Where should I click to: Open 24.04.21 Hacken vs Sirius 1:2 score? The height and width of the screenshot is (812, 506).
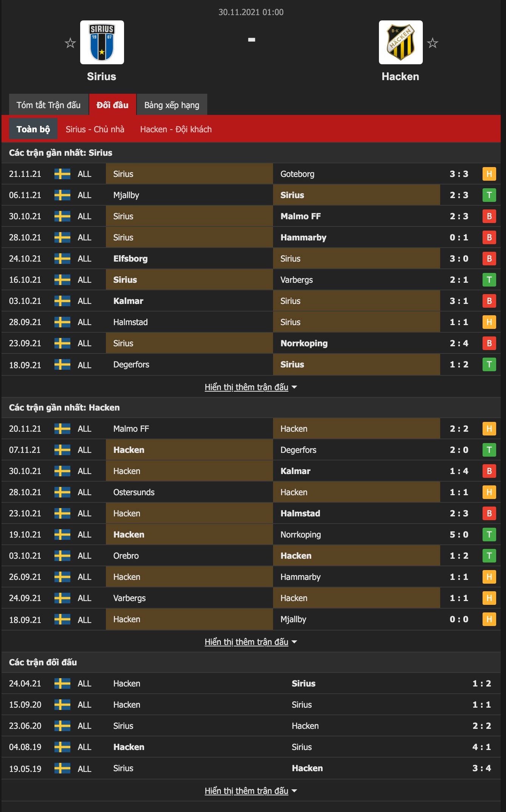pyautogui.click(x=482, y=683)
